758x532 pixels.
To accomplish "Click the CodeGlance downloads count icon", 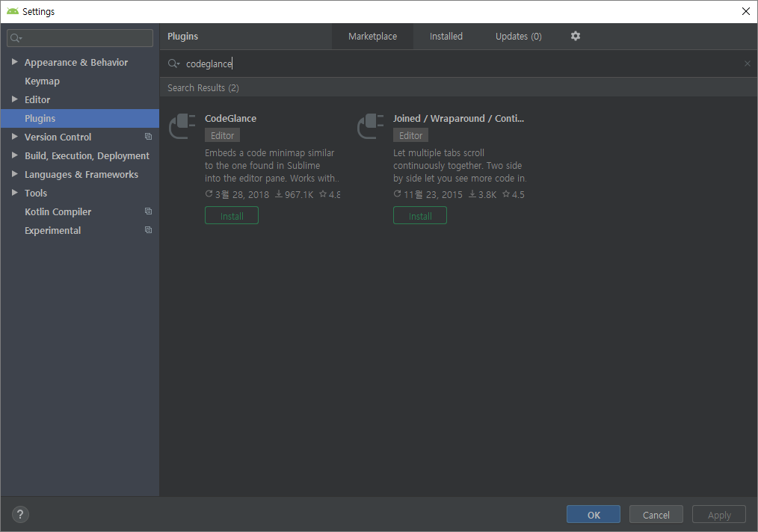I will pyautogui.click(x=278, y=194).
